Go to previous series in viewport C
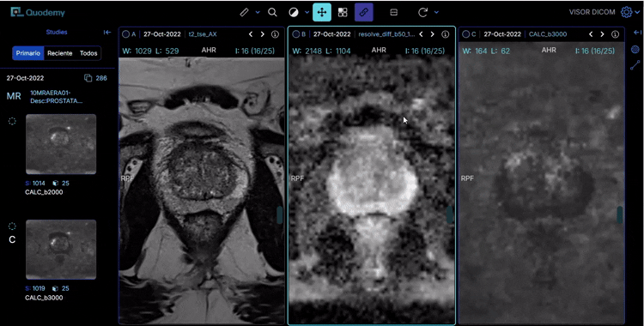Screen dimensions: 644x326 click(591, 34)
